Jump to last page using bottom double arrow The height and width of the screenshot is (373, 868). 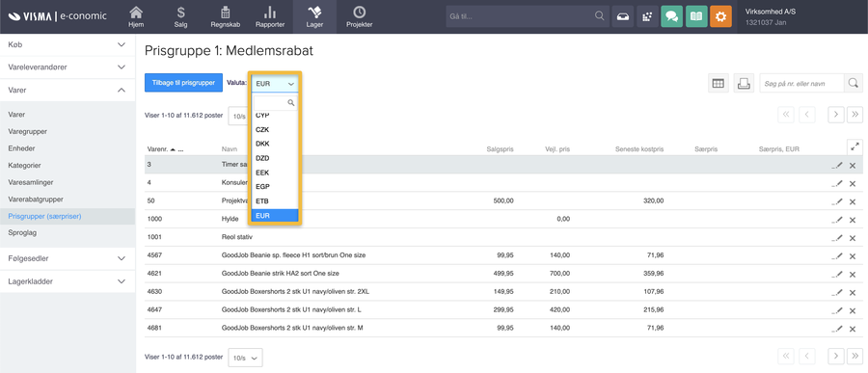pos(854,356)
